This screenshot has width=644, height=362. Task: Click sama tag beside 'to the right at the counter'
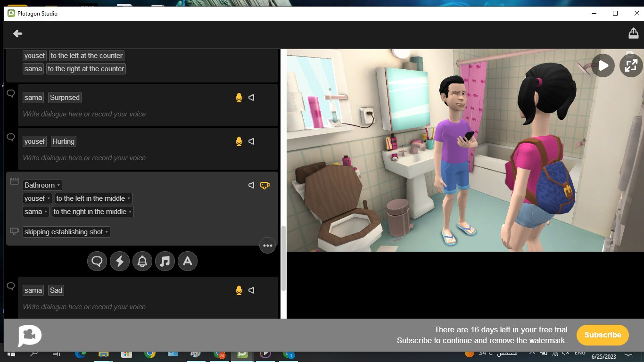click(x=33, y=69)
